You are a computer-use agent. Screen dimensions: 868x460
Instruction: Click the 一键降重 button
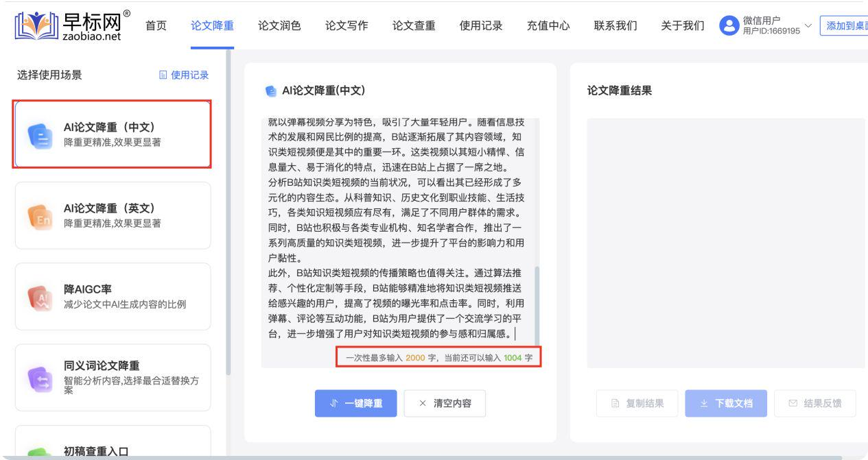(x=355, y=403)
